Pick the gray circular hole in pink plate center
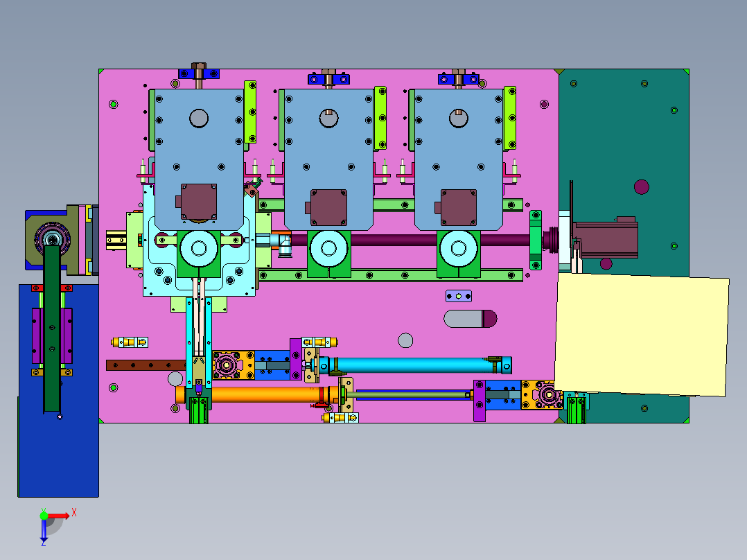 click(405, 340)
